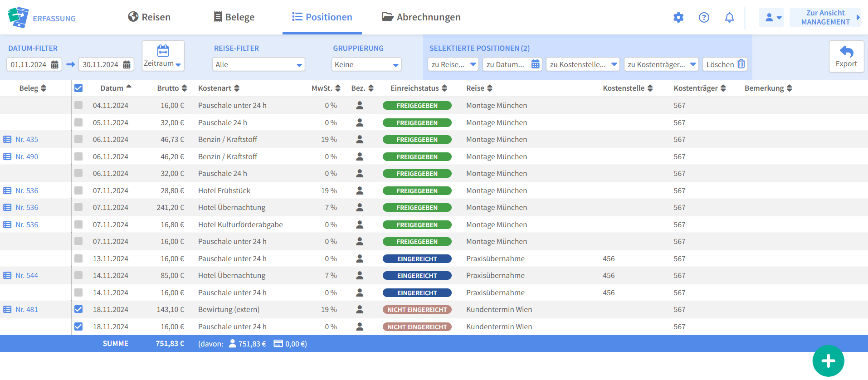Sort by Datum column arrow
The width and height of the screenshot is (868, 380).
[x=129, y=87]
